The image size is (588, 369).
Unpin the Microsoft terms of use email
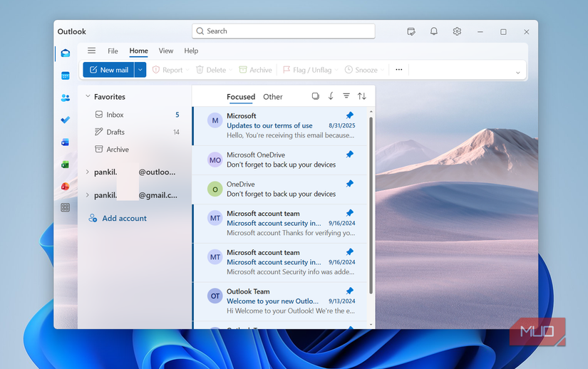coord(349,115)
